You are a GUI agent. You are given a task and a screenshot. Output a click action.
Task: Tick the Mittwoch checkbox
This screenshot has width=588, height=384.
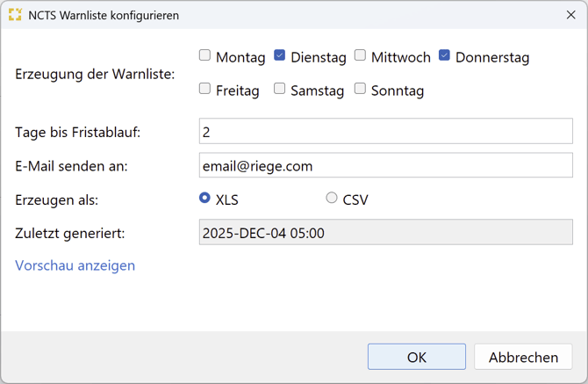361,56
